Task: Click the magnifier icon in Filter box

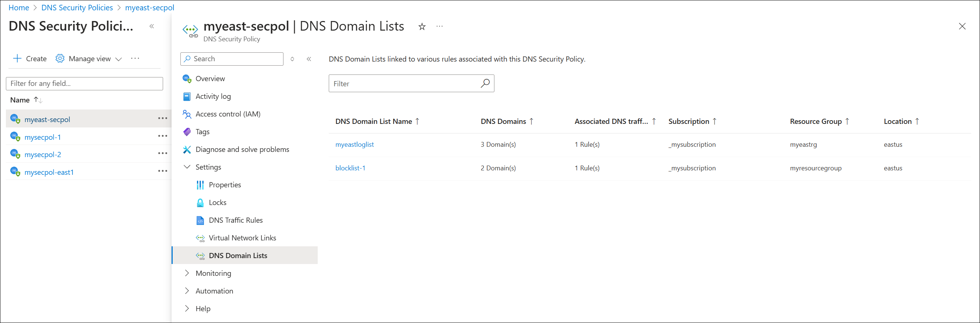Action: coord(485,83)
